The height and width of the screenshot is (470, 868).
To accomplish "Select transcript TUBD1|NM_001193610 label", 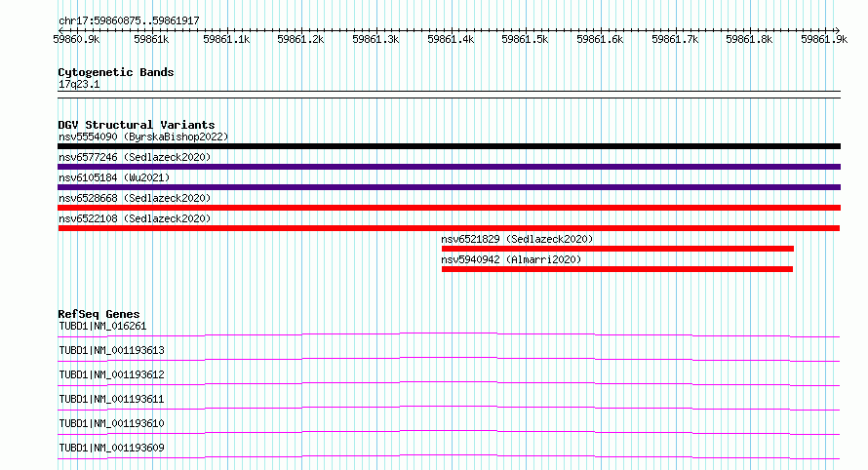I will [x=111, y=423].
